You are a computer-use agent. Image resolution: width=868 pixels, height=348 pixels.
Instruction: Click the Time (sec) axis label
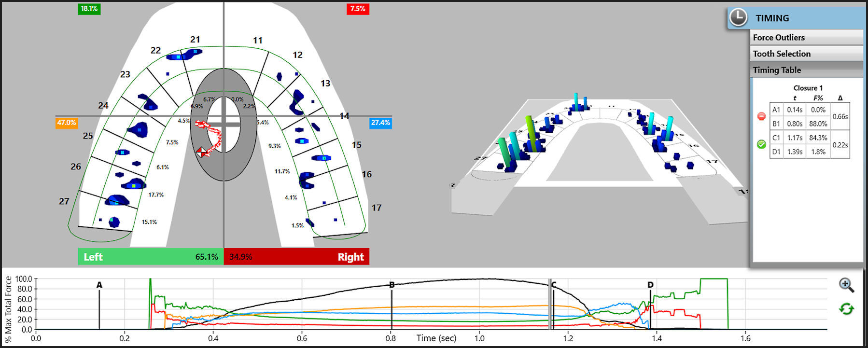[436, 338]
